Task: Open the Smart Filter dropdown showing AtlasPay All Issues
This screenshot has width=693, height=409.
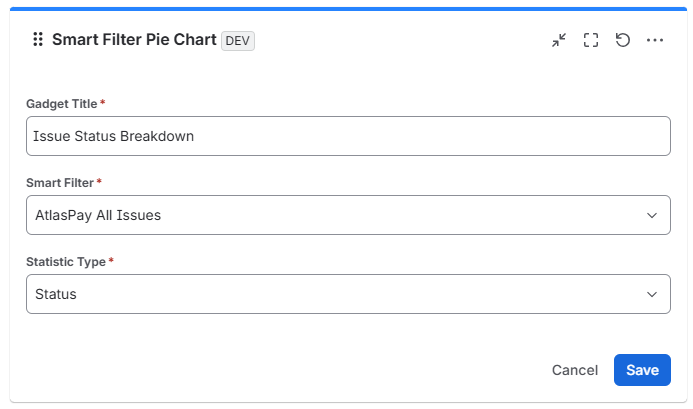Action: (x=348, y=215)
